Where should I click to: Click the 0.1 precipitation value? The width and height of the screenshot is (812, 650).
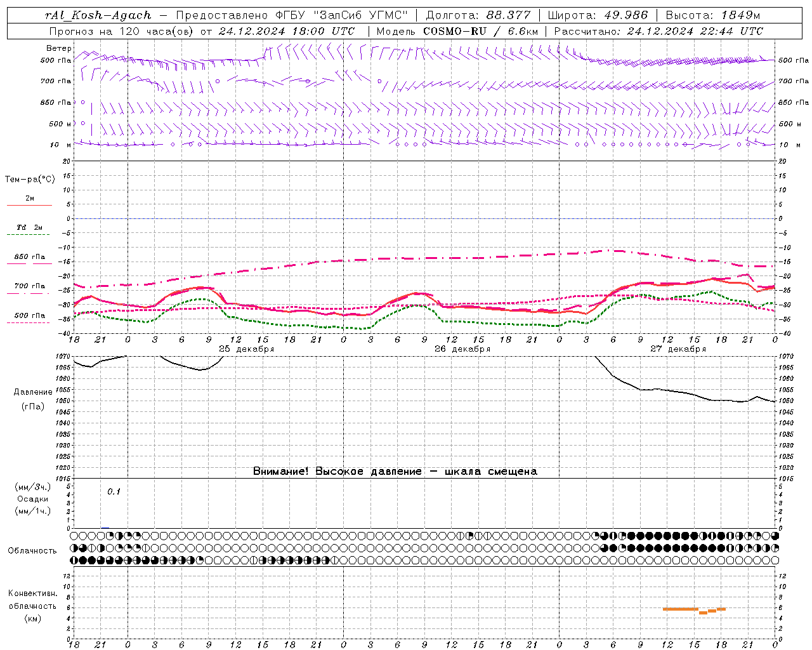114,492
